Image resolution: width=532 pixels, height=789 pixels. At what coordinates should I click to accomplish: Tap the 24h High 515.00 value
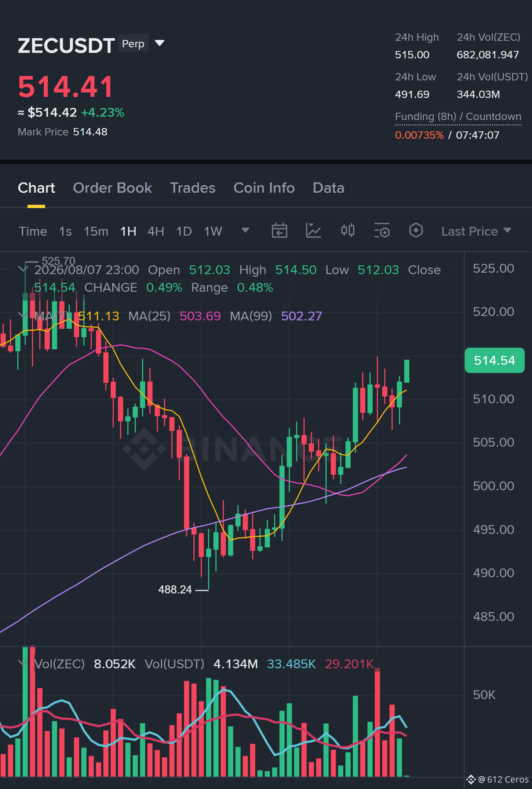click(412, 55)
